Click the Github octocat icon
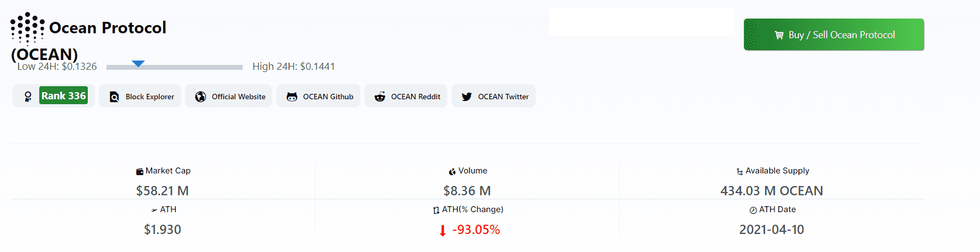980x252 pixels. pyautogui.click(x=292, y=97)
